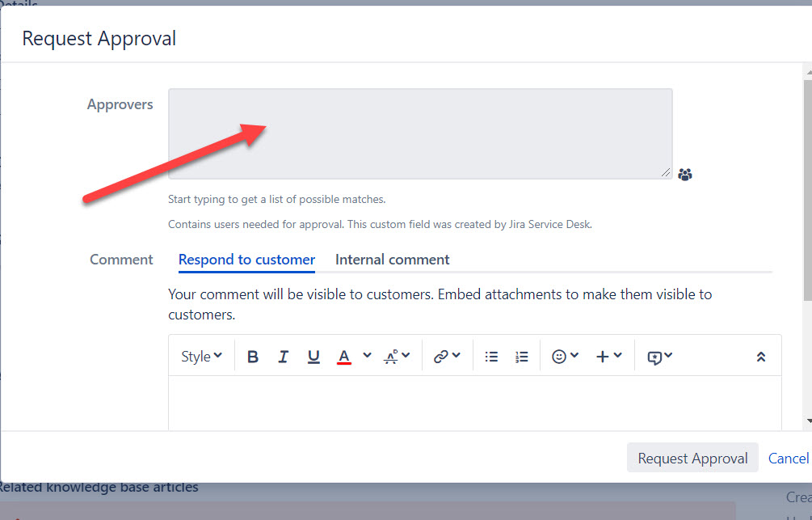Image resolution: width=812 pixels, height=520 pixels.
Task: Click the 'Request Approval' dialog title
Action: tap(99, 38)
